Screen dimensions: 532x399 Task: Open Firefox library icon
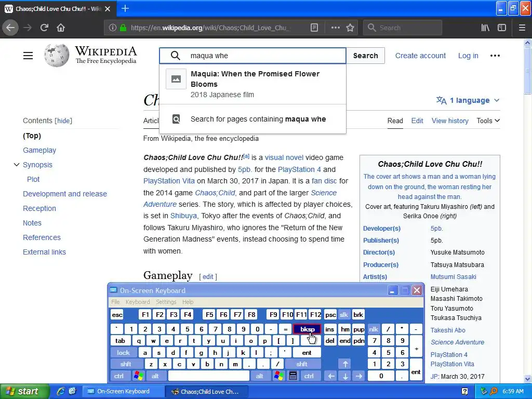(x=485, y=28)
